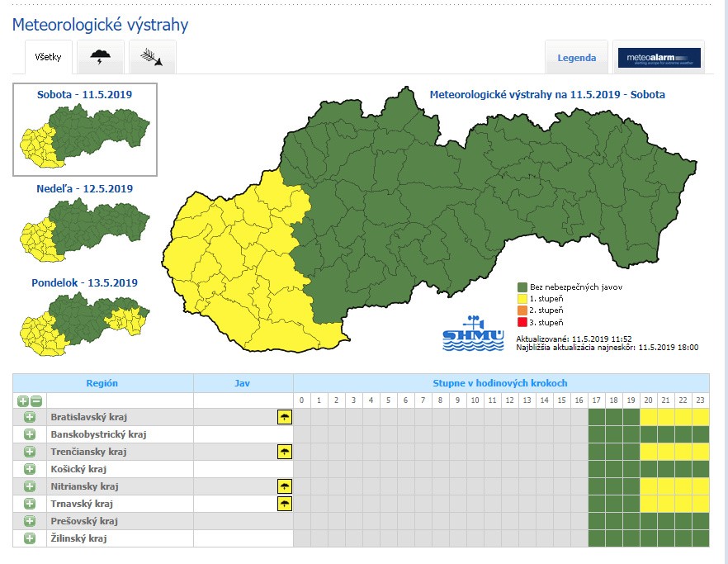Click the rain warning icon for Trenčiansky kraj
This screenshot has width=728, height=564.
point(284,452)
